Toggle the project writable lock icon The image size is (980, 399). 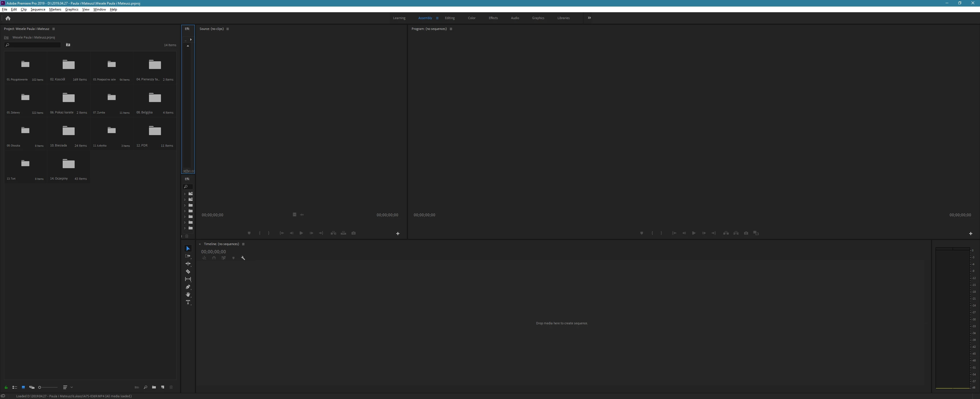pyautogui.click(x=6, y=387)
